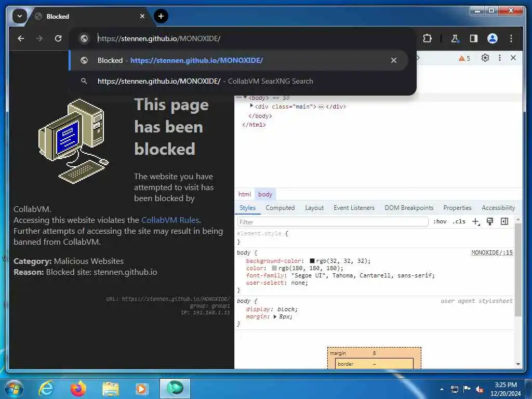The image size is (532, 399).
Task: Reload the Blocked page
Action: pos(58,38)
